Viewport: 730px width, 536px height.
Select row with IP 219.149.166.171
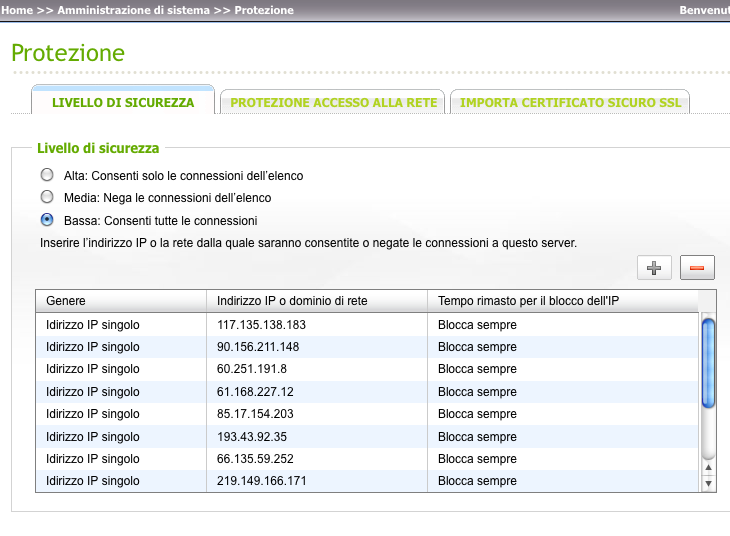[261, 481]
